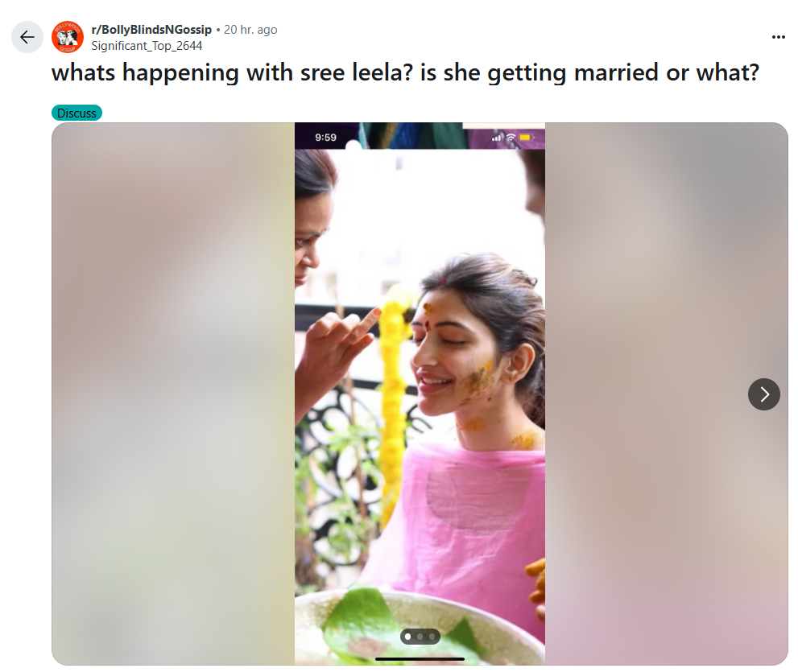798x672 pixels.
Task: Click the post title about sree leela
Action: [x=405, y=72]
